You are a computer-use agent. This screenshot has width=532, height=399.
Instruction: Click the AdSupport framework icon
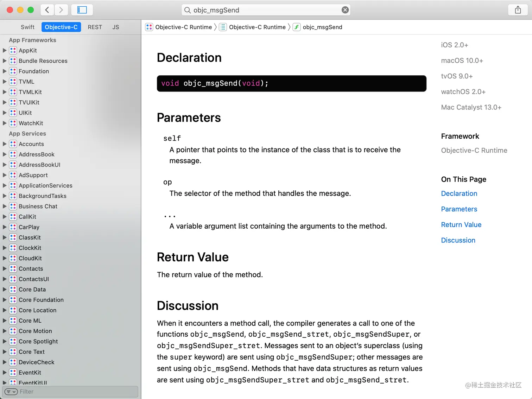(x=13, y=175)
